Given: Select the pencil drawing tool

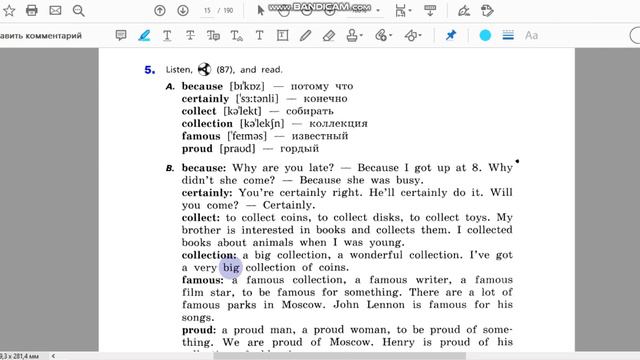Looking at the screenshot, I should pos(305,36).
